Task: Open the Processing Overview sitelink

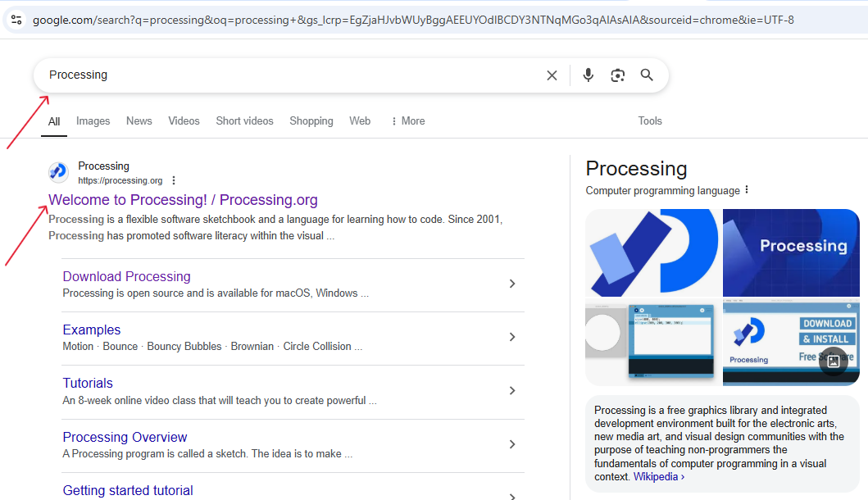Action: pyautogui.click(x=125, y=437)
